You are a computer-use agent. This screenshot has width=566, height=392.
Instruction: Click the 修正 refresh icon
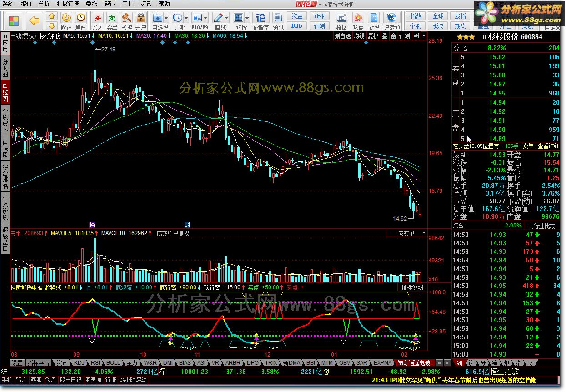click(66, 18)
